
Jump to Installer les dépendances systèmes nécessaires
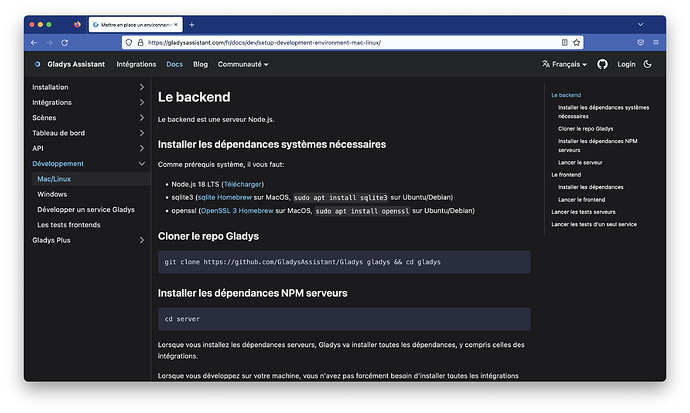click(x=603, y=112)
